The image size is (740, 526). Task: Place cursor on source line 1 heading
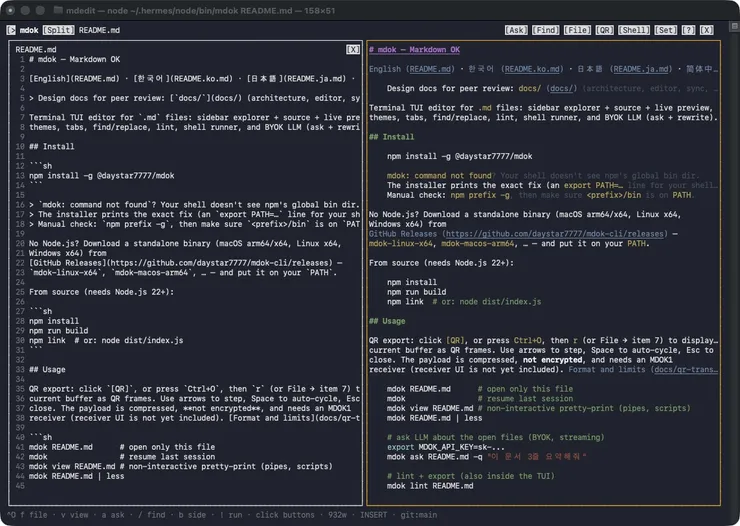pyautogui.click(x=75, y=59)
